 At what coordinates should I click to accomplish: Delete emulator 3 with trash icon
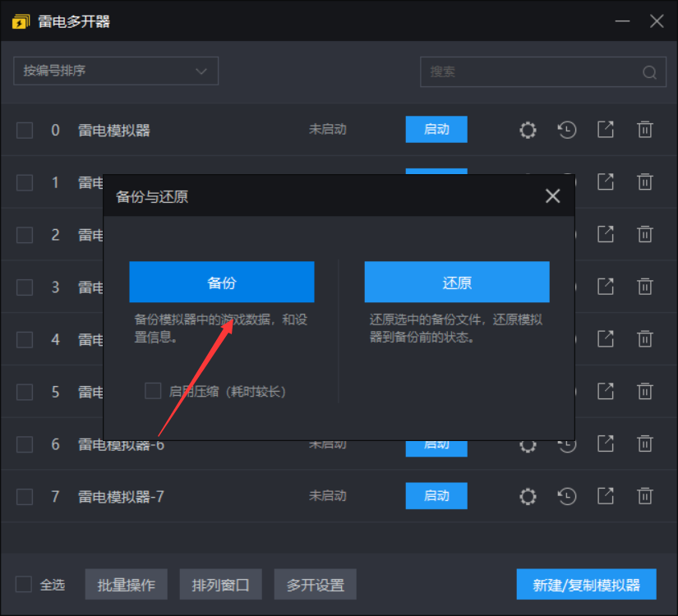(644, 287)
